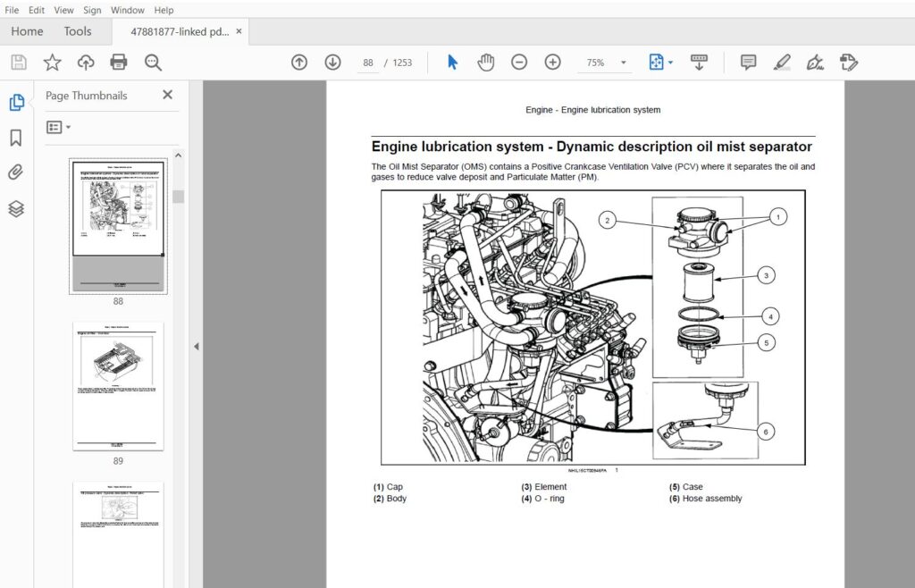
Task: Click the fit page view icon
Action: pyautogui.click(x=656, y=63)
